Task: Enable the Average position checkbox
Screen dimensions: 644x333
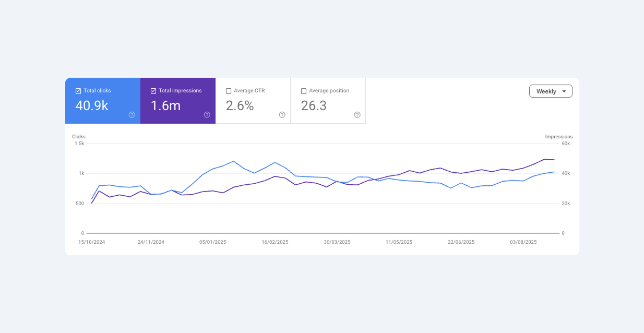Action: pyautogui.click(x=304, y=91)
